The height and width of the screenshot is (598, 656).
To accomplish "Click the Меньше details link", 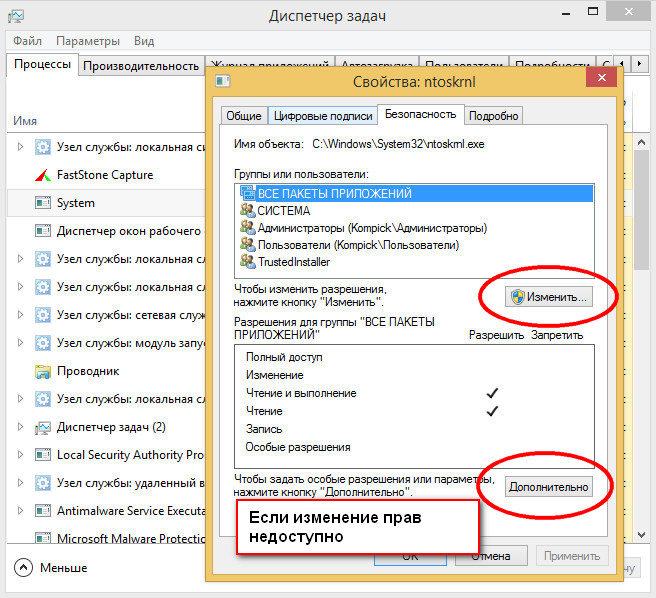I will [64, 568].
